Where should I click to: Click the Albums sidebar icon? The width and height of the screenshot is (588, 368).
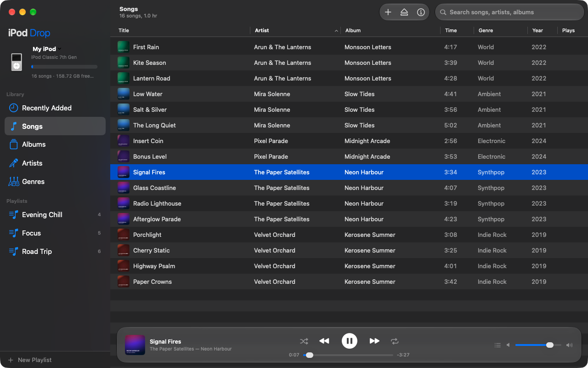[x=14, y=144]
